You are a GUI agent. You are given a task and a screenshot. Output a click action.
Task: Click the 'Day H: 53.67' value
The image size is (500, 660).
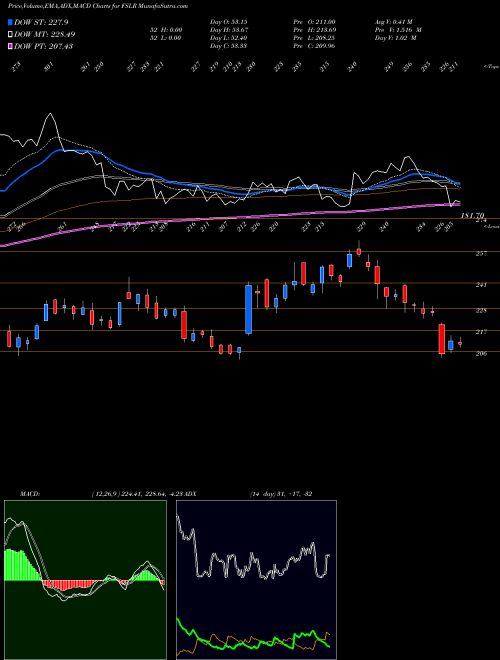228,30
